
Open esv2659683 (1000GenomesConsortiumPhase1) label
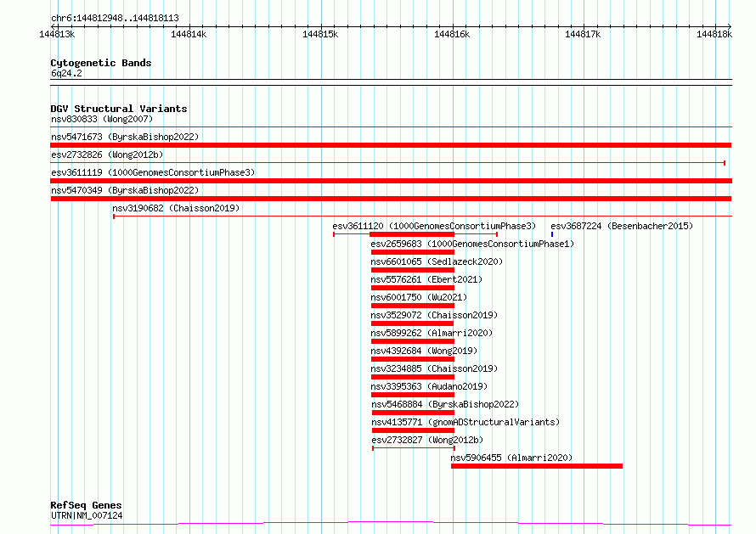click(x=472, y=244)
